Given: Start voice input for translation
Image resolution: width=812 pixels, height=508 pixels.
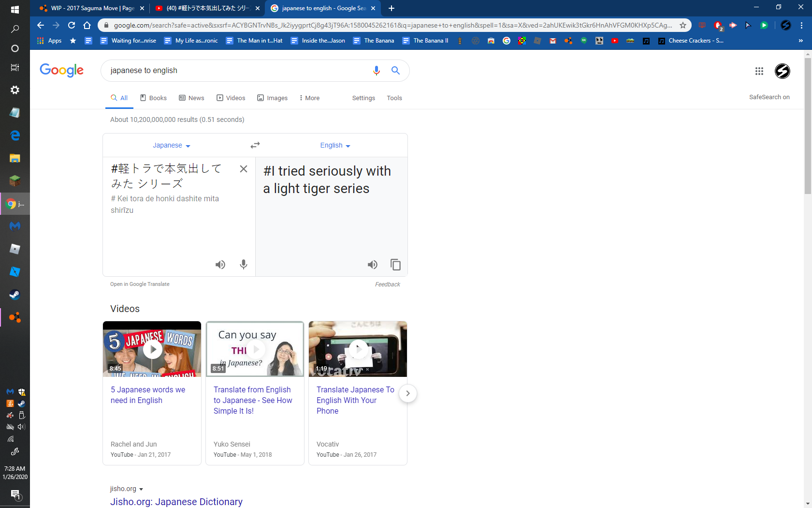Looking at the screenshot, I should (244, 265).
